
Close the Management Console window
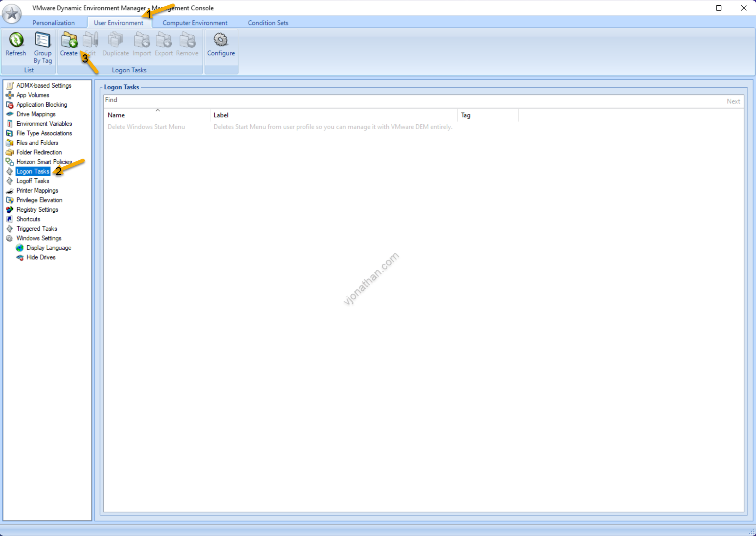click(x=743, y=8)
